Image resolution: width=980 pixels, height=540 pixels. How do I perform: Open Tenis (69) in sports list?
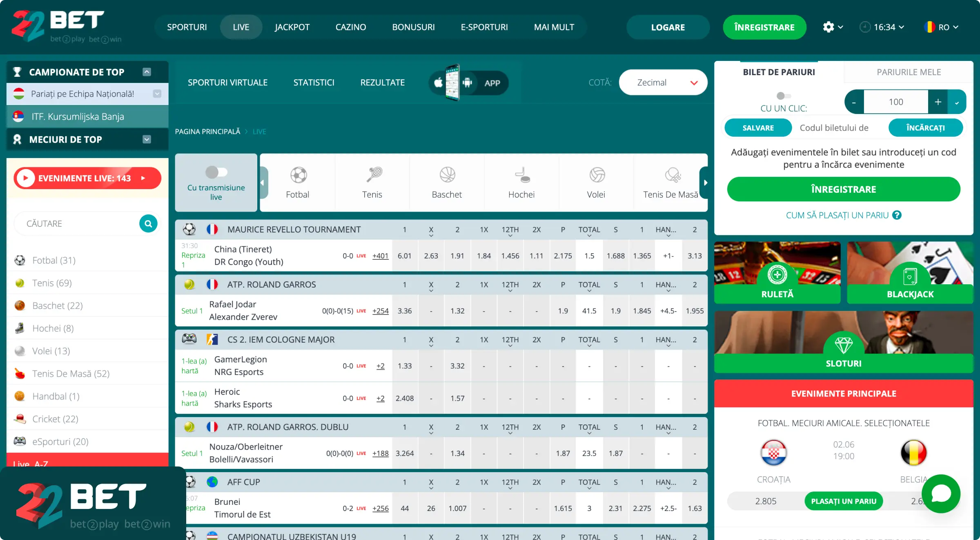(87, 283)
